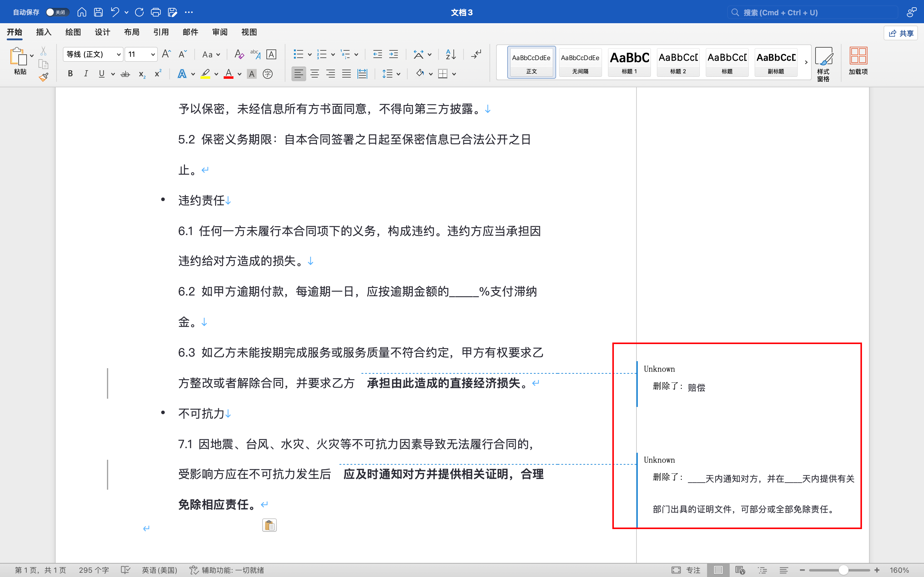The image size is (924, 577).
Task: Toggle Italic formatting button
Action: pos(86,74)
